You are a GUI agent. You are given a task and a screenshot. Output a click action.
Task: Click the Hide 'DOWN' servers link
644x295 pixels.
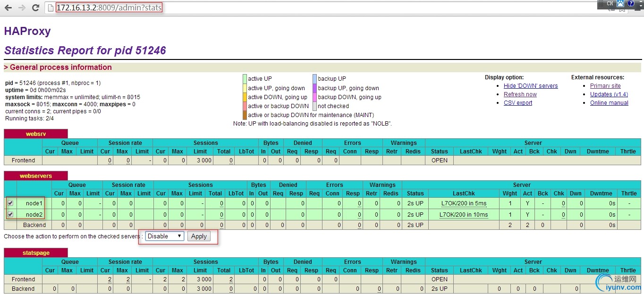[x=531, y=86]
